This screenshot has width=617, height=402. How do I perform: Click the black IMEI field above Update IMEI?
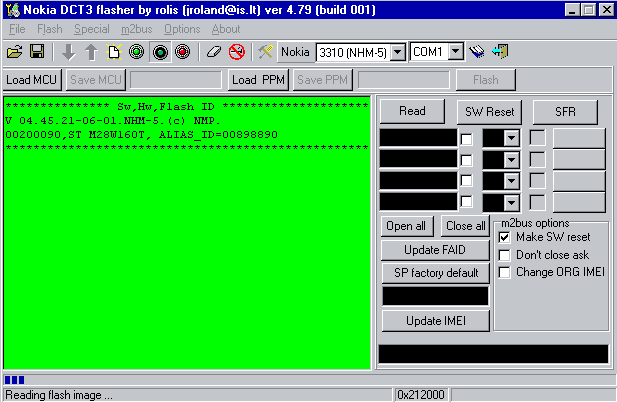tap(435, 296)
